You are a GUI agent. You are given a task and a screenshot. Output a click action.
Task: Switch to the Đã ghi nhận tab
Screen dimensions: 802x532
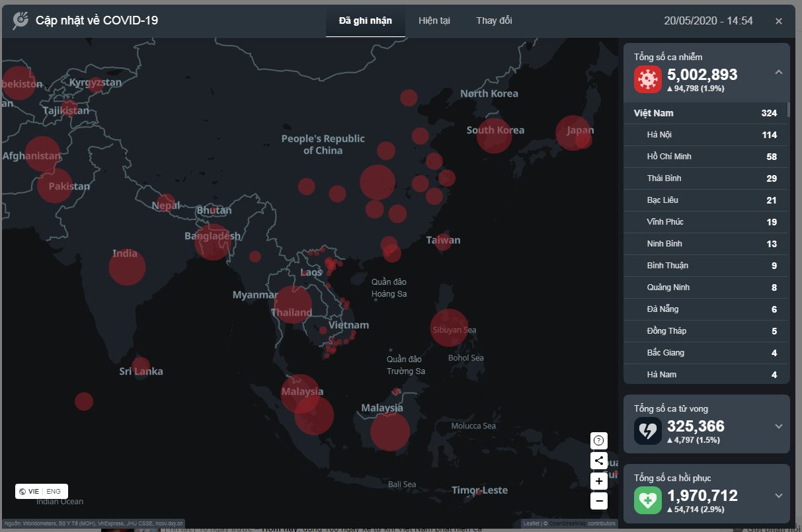coord(365,20)
